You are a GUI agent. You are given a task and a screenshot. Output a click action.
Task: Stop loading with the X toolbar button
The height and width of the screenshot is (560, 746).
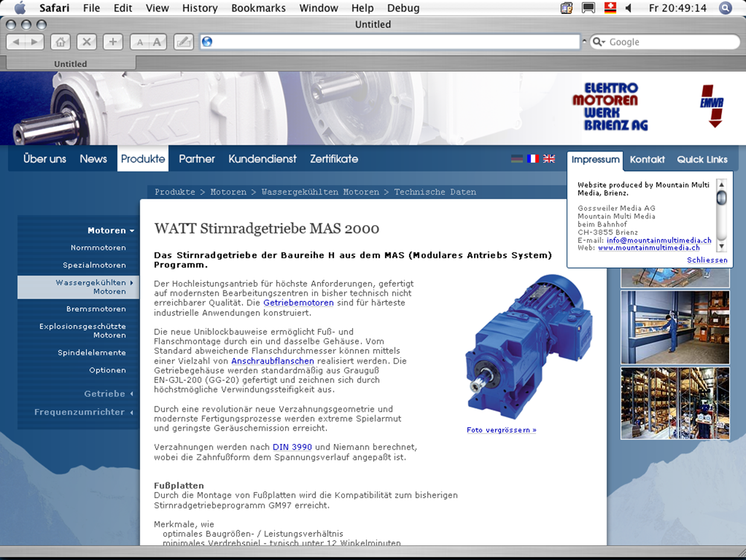(x=86, y=42)
